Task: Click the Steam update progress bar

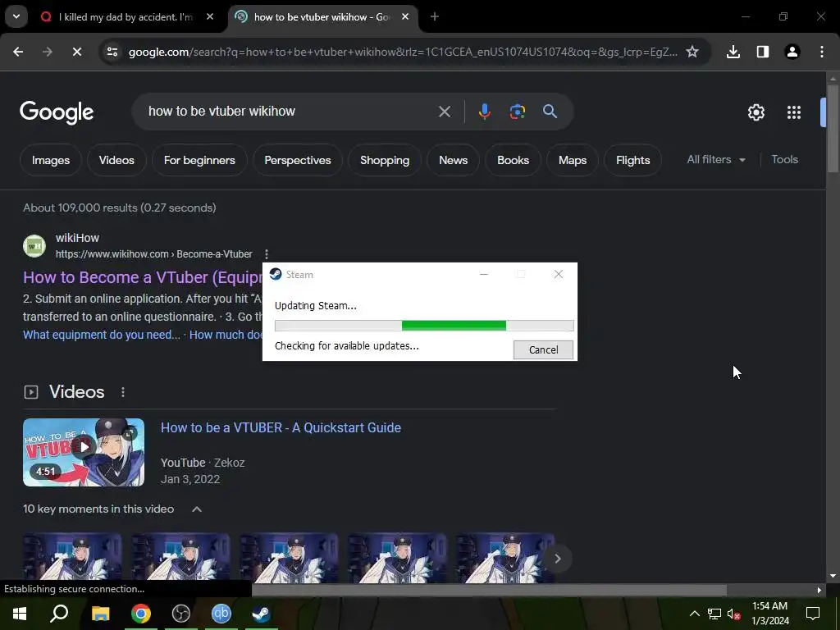Action: tap(424, 325)
